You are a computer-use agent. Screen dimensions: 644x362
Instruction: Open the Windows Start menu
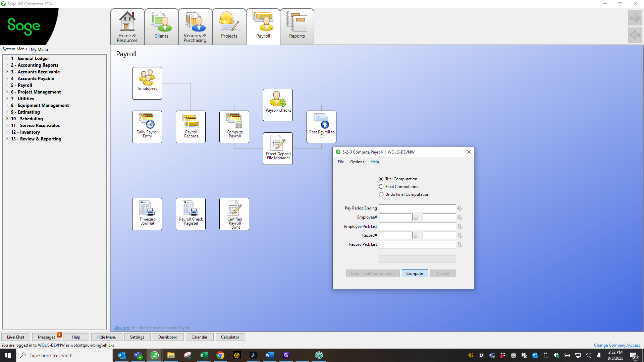click(x=8, y=355)
